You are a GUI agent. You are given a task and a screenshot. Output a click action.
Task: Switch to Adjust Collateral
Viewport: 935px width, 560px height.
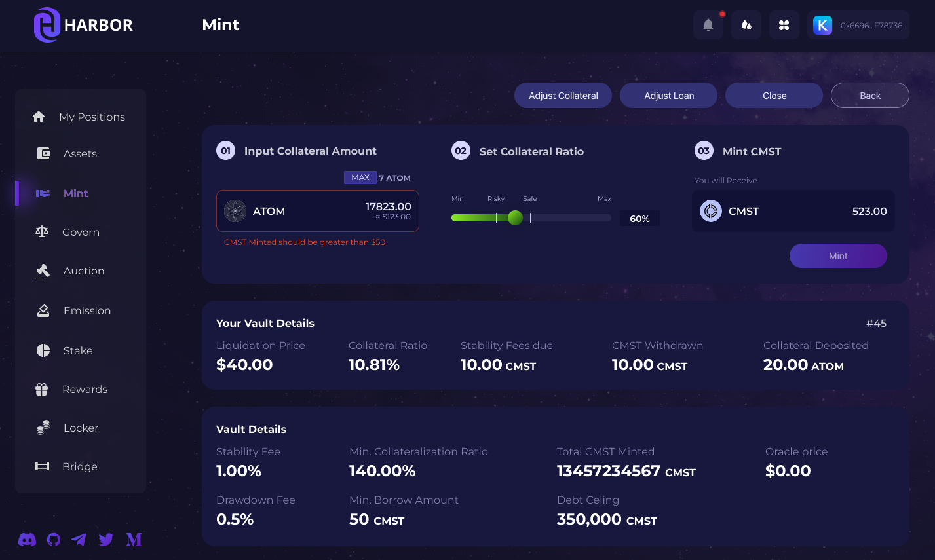(x=563, y=95)
